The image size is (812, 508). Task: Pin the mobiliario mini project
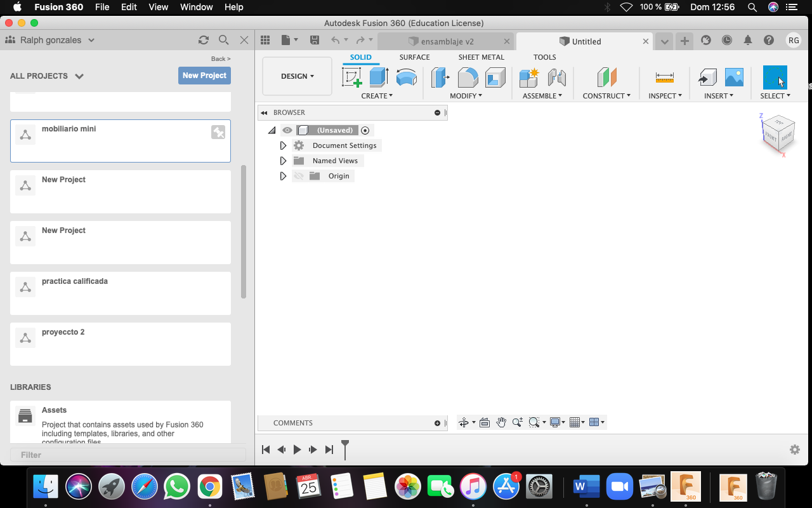218,132
